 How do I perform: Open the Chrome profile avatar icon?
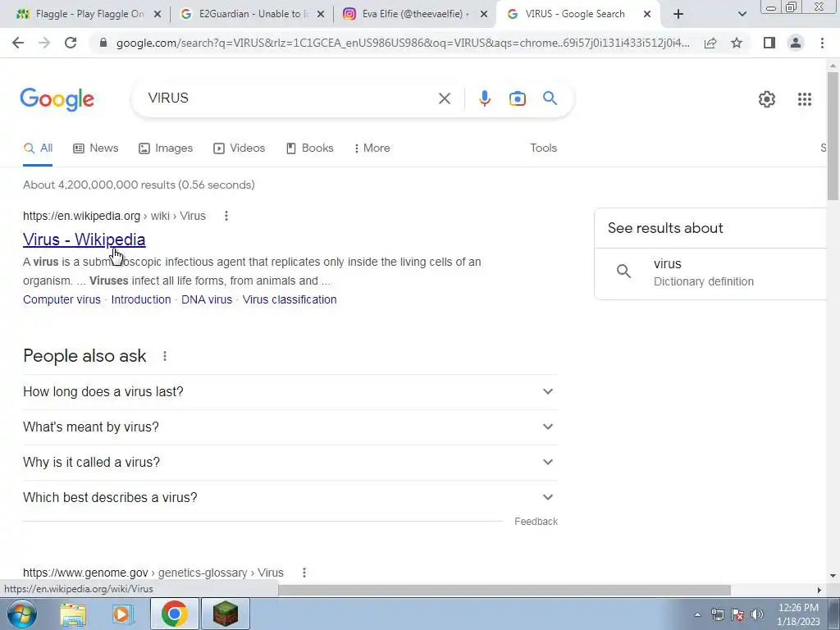coord(796,43)
